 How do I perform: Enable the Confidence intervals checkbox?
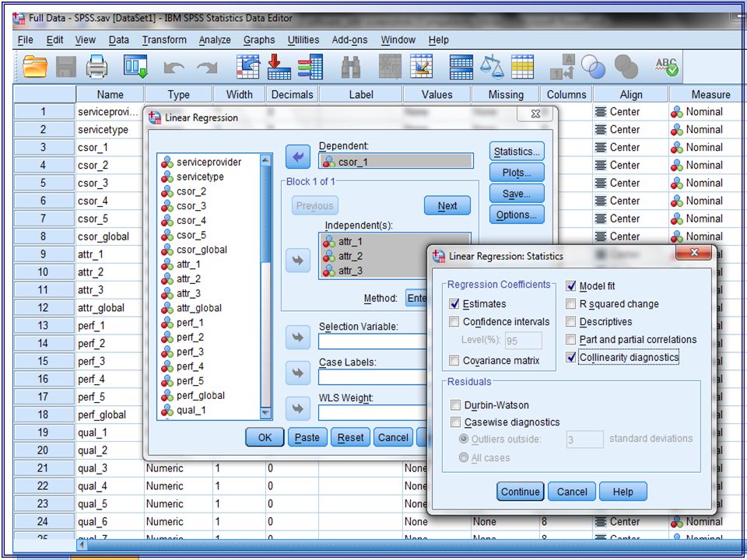coord(454,322)
